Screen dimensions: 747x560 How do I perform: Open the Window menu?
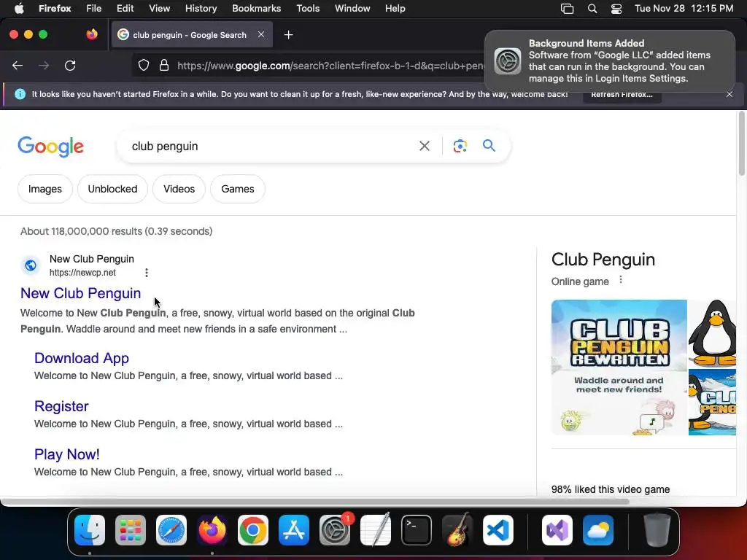coord(352,8)
